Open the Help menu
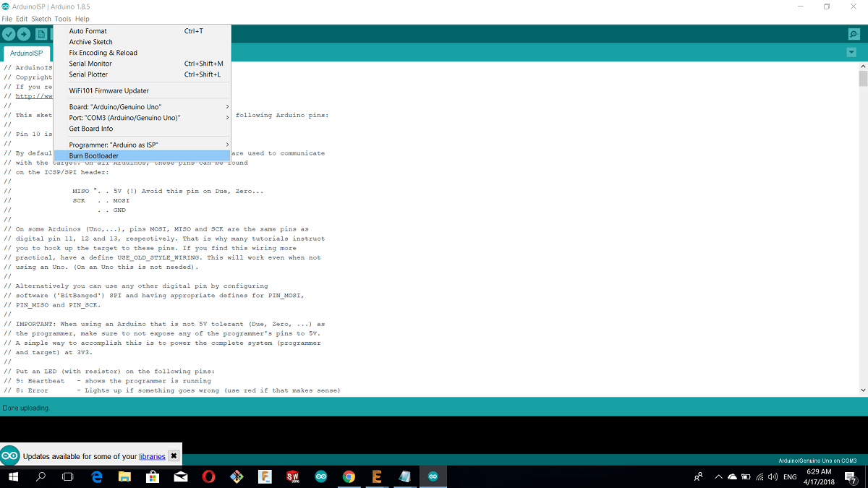 82,19
